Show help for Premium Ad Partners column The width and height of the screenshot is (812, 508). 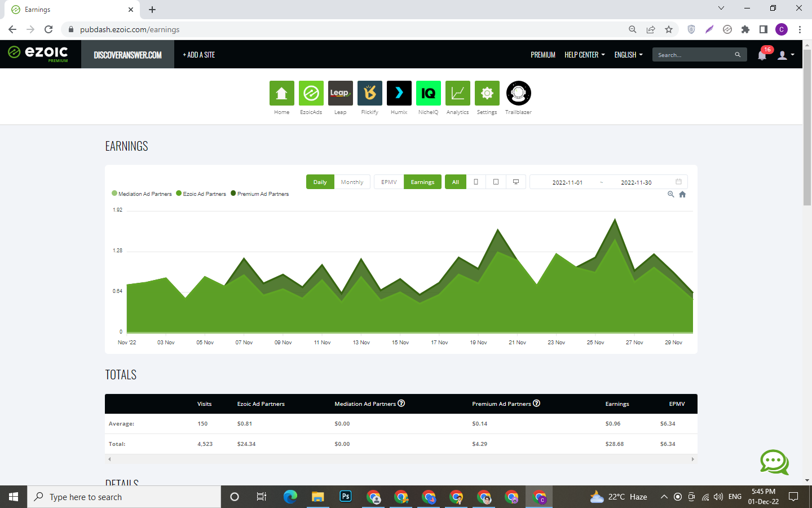coord(537,403)
